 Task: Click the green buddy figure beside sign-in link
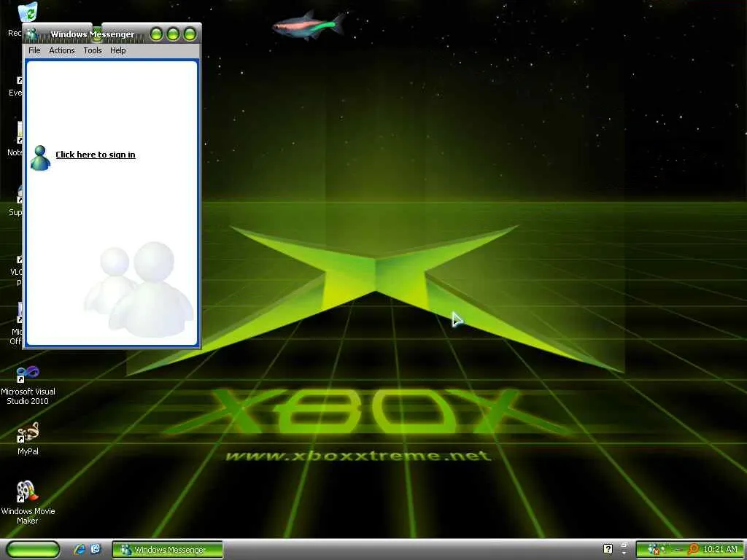point(40,157)
